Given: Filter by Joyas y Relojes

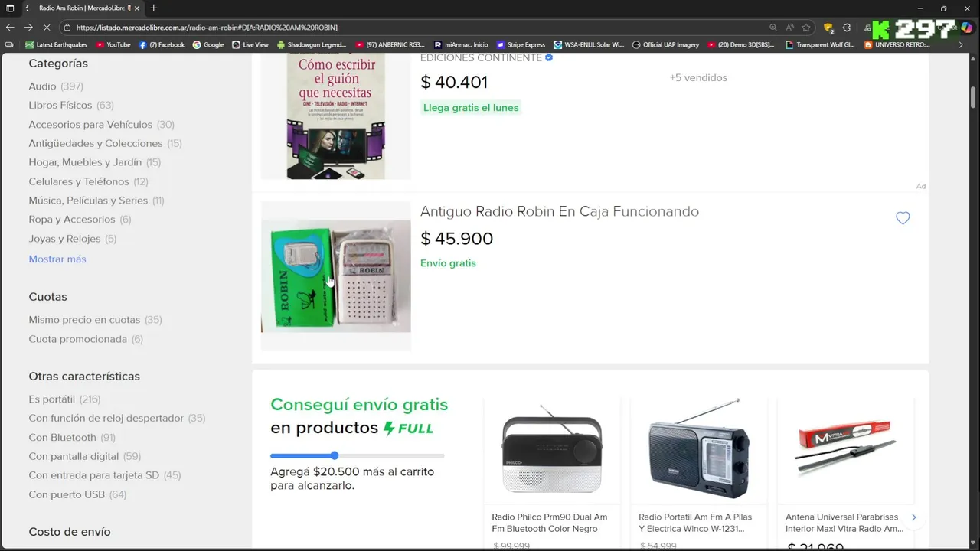Looking at the screenshot, I should 73,239.
